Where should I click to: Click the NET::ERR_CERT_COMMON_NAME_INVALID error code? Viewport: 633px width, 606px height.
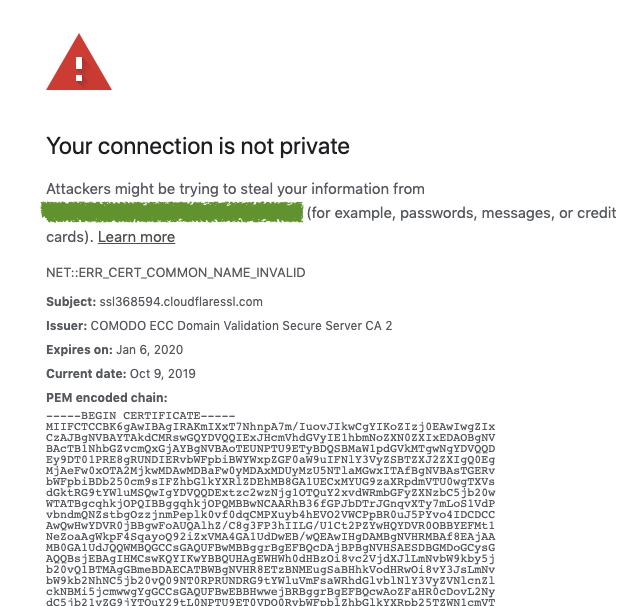176,272
